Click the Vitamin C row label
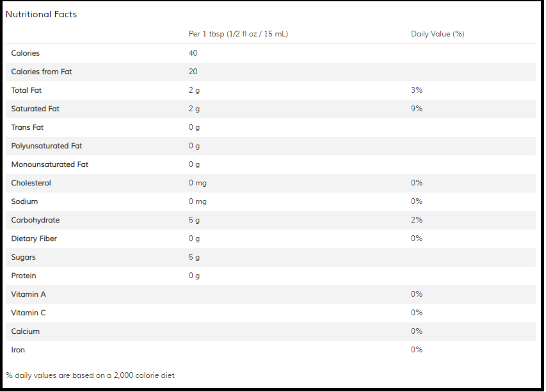Image resolution: width=546 pixels, height=392 pixels. click(x=29, y=313)
